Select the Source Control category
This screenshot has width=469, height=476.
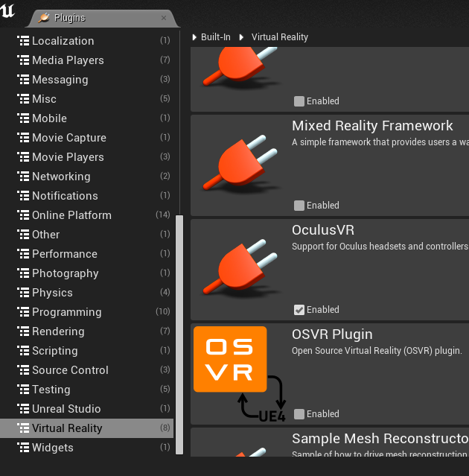pos(87,370)
